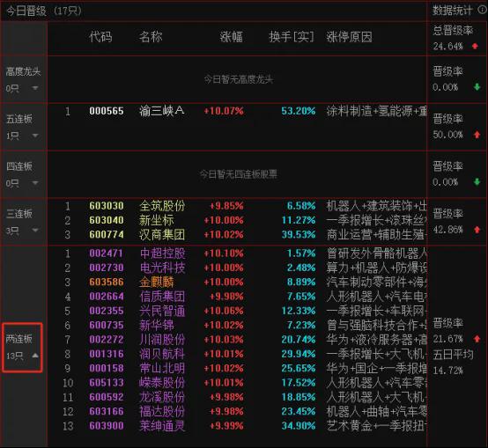
Task: Expand the 三连板 section arrow
Action: click(x=35, y=230)
